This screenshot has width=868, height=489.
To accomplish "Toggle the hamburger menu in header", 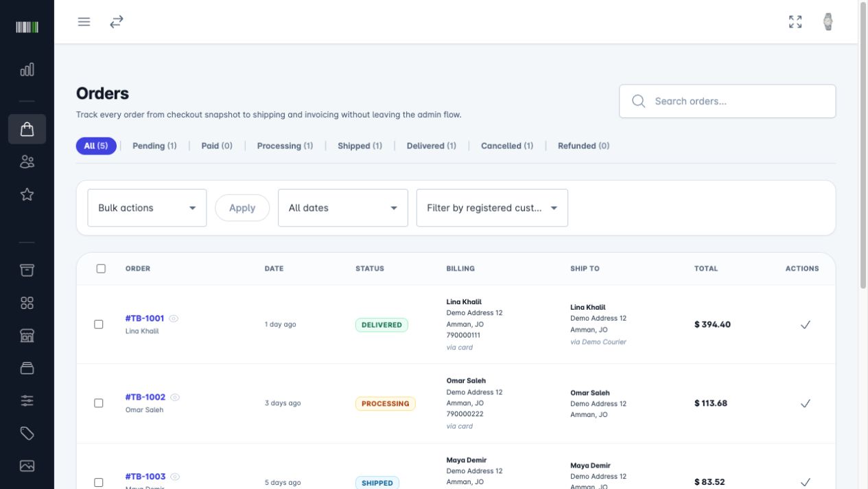I will point(84,22).
